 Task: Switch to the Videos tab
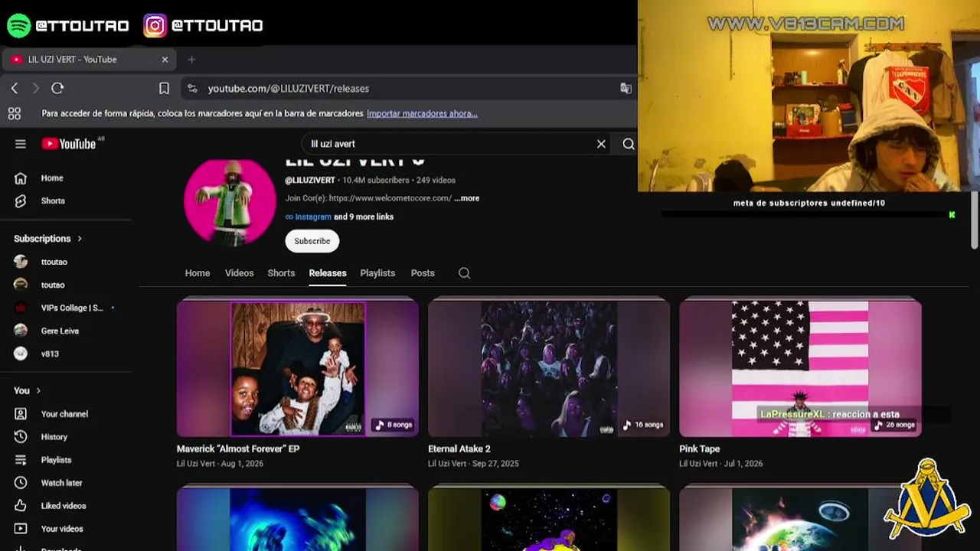click(239, 273)
